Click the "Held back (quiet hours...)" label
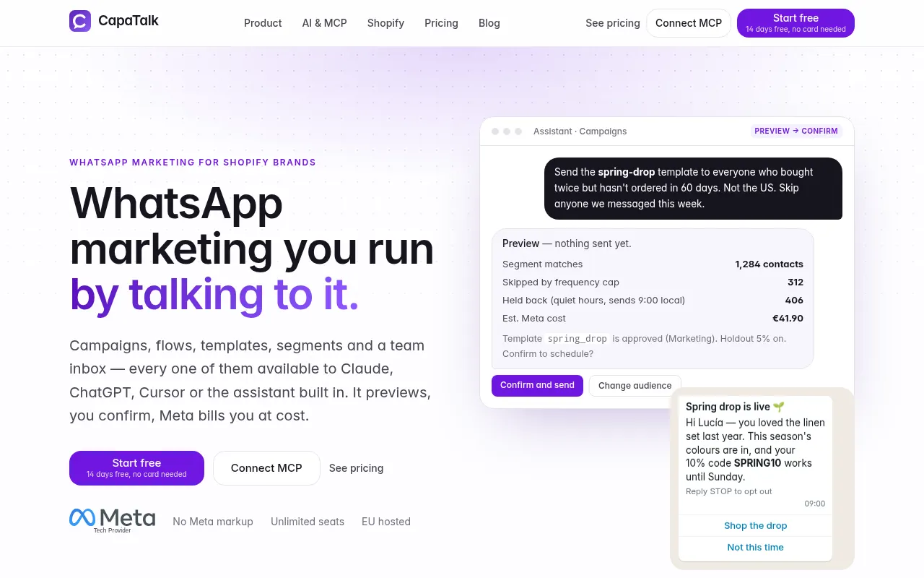The width and height of the screenshot is (924, 578). click(x=593, y=301)
